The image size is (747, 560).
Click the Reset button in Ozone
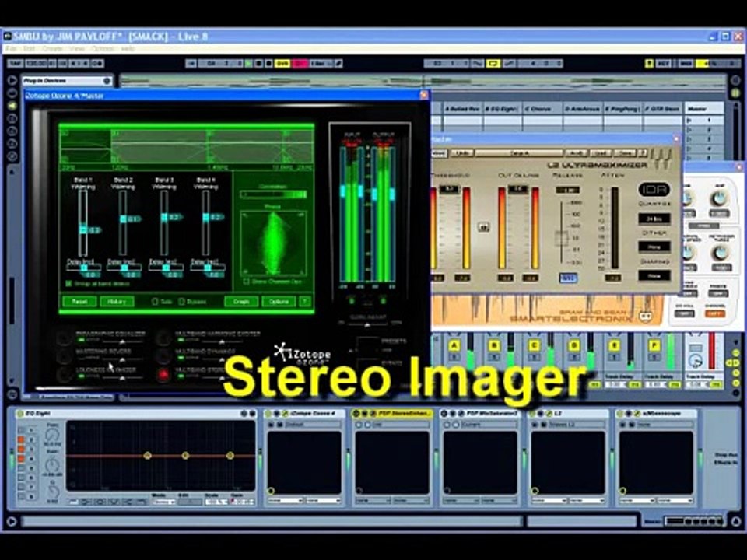[79, 302]
